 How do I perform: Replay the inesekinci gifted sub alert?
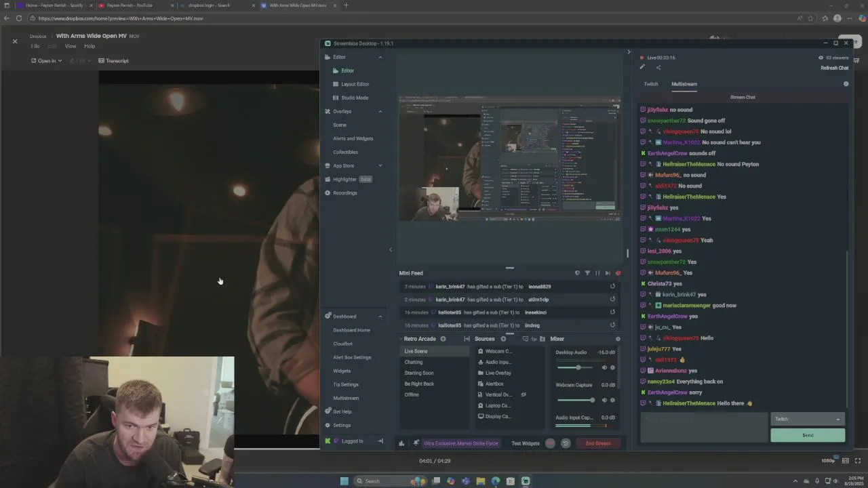point(612,312)
